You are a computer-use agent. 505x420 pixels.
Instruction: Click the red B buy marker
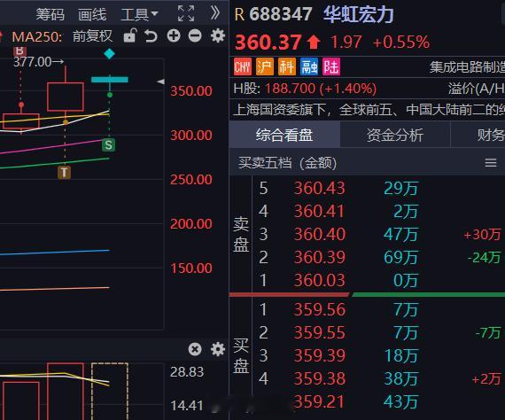(x=19, y=51)
